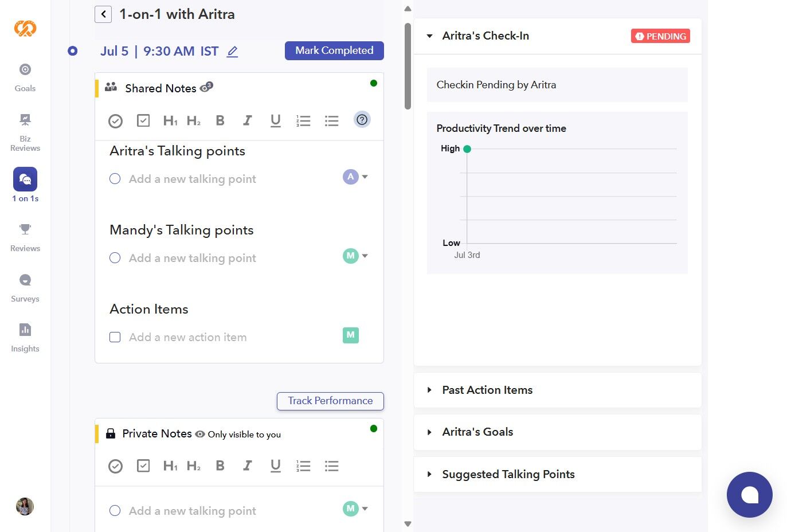787x532 pixels.
Task: Click the Mark Completed button
Action: 334,50
